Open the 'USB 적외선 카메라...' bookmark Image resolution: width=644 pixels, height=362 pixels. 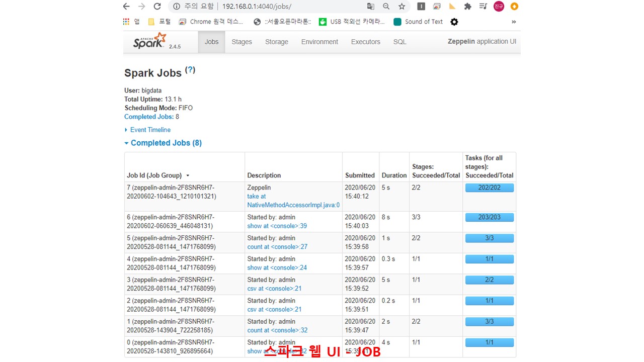pos(352,22)
